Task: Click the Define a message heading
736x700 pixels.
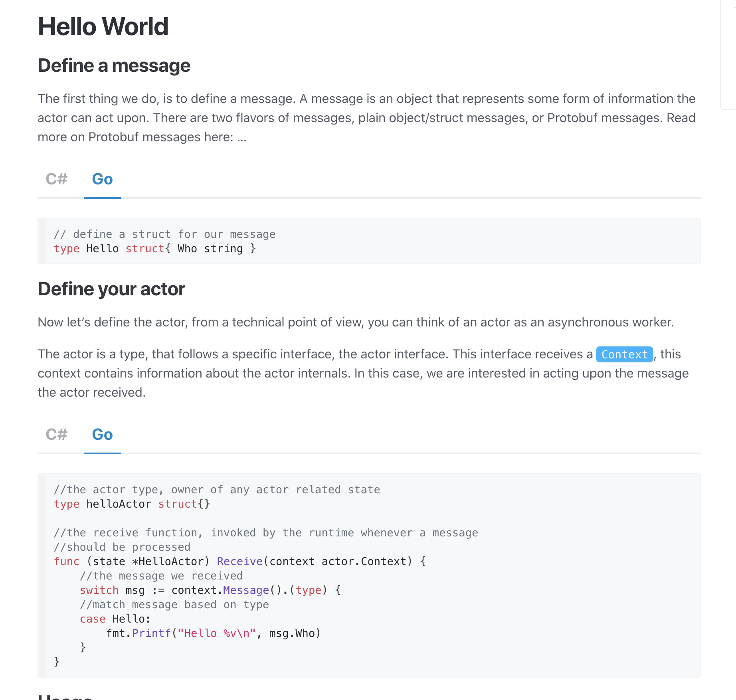Action: 114,65
